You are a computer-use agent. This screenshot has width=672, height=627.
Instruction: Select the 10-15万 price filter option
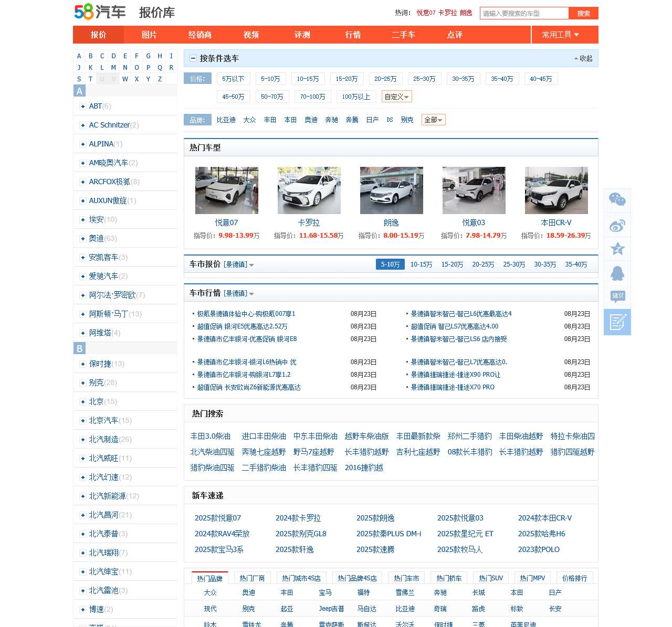pos(308,79)
